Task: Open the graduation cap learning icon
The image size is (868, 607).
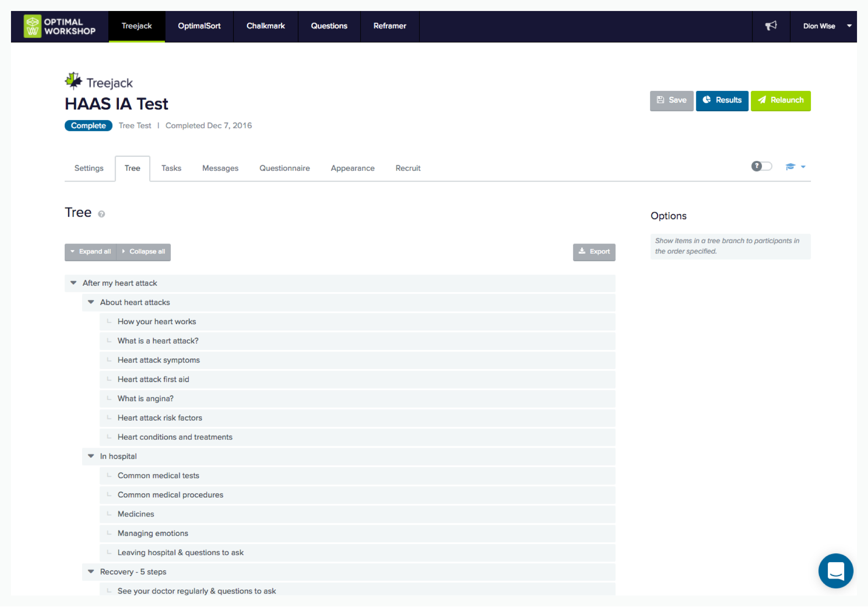Action: (791, 167)
